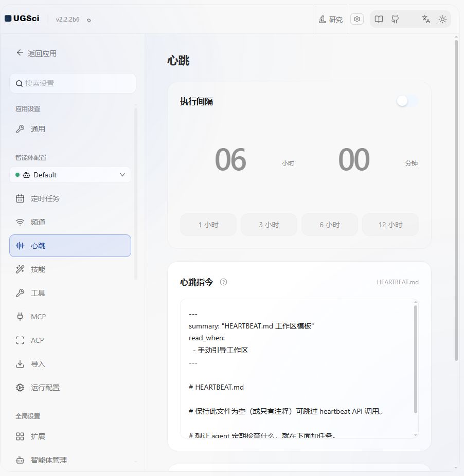Click the robot icon in Default selector

(x=26, y=175)
